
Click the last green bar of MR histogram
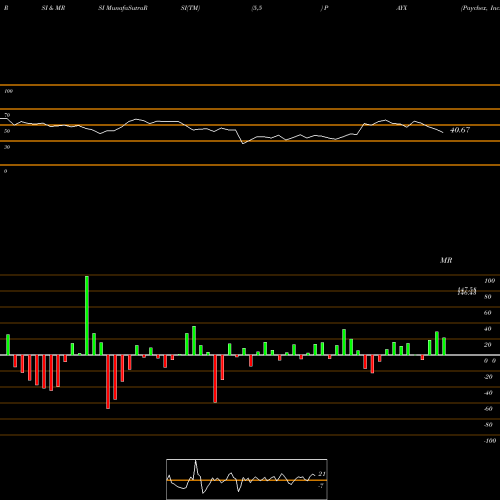pos(444,346)
